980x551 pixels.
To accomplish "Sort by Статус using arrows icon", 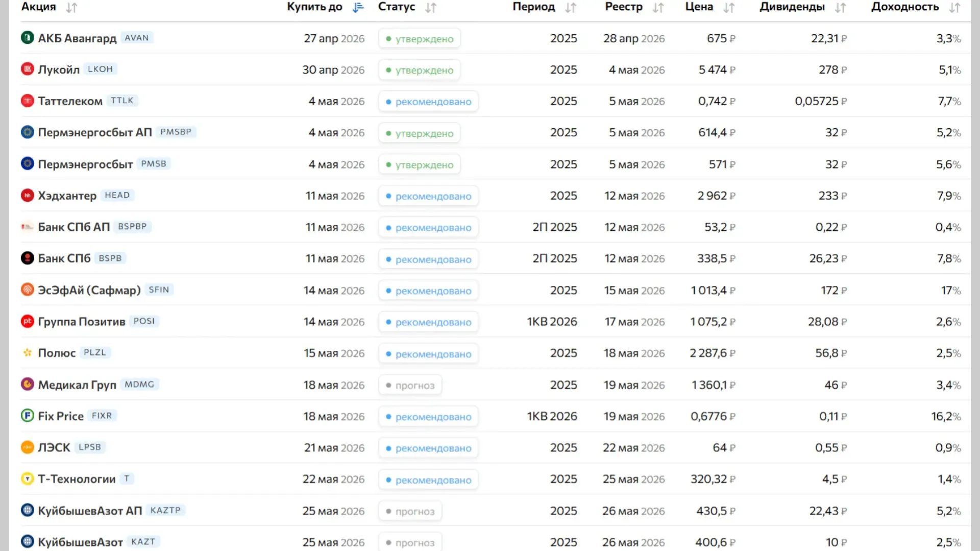I will [431, 8].
